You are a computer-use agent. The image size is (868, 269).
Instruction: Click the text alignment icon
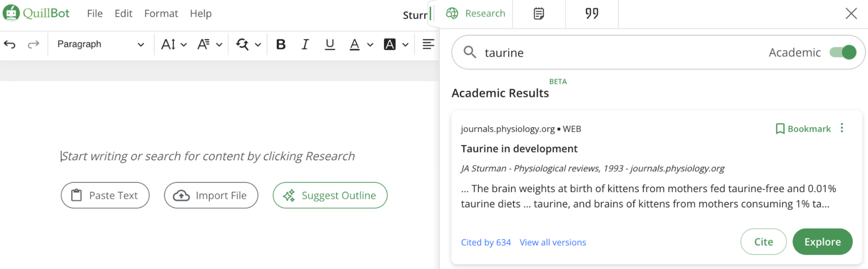tap(428, 44)
